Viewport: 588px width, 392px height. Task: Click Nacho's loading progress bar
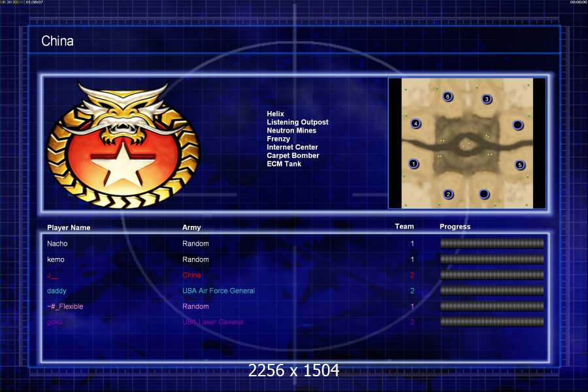pos(492,244)
